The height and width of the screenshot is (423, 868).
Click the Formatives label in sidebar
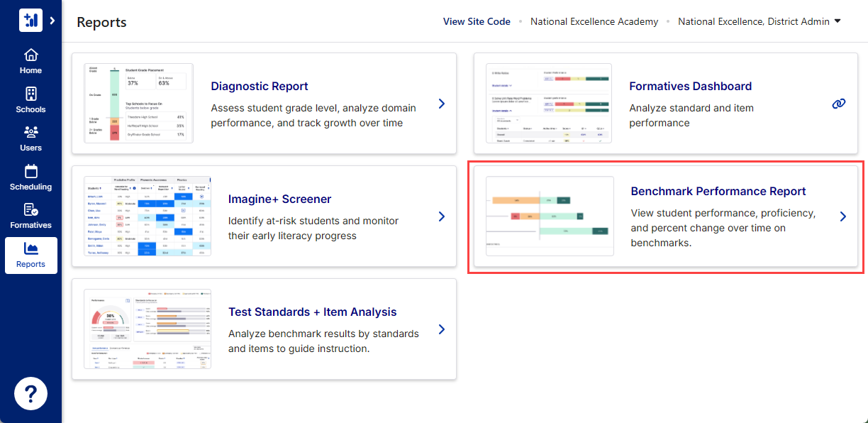point(30,225)
